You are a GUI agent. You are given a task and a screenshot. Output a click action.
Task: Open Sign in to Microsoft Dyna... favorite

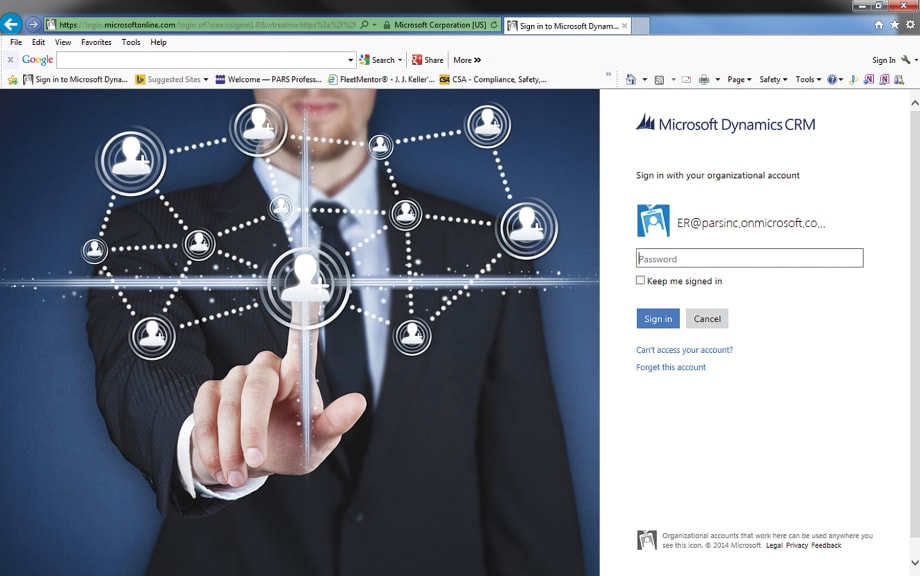(75, 79)
